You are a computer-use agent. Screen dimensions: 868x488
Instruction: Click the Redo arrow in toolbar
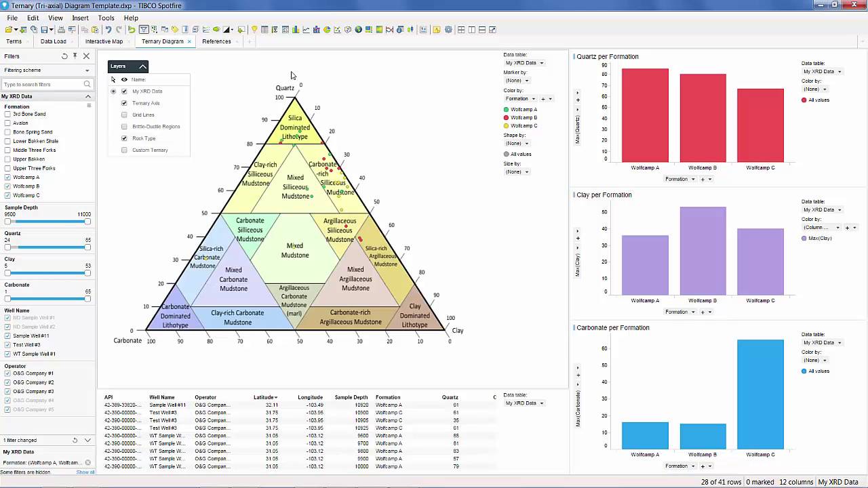[119, 30]
